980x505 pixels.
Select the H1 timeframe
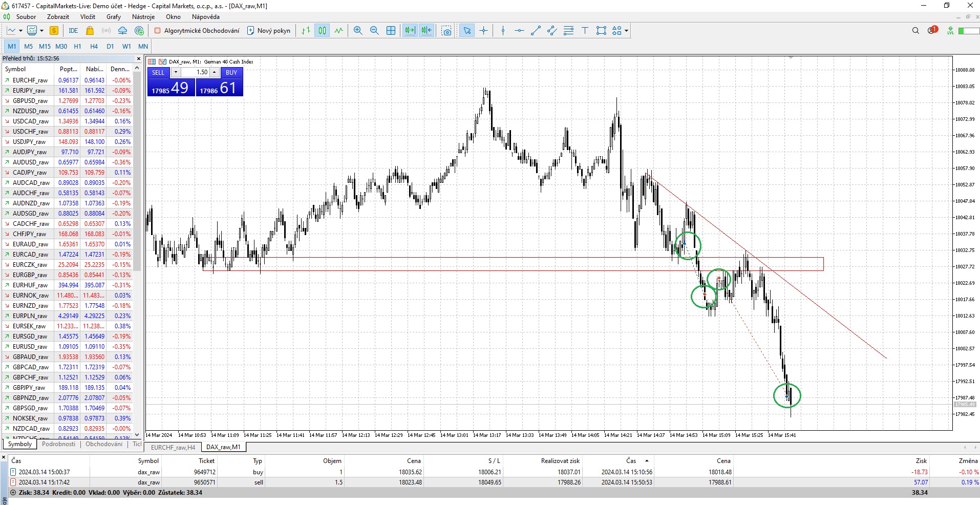pyautogui.click(x=77, y=46)
